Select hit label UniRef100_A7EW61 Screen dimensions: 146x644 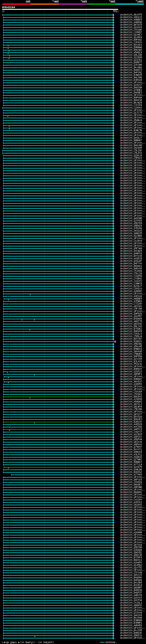(x=131, y=301)
